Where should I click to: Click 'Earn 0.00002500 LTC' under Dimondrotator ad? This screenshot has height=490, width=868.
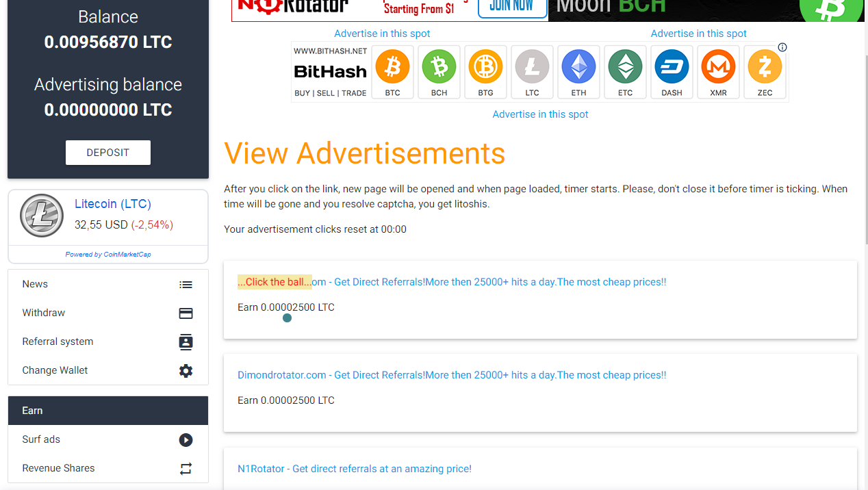click(286, 400)
